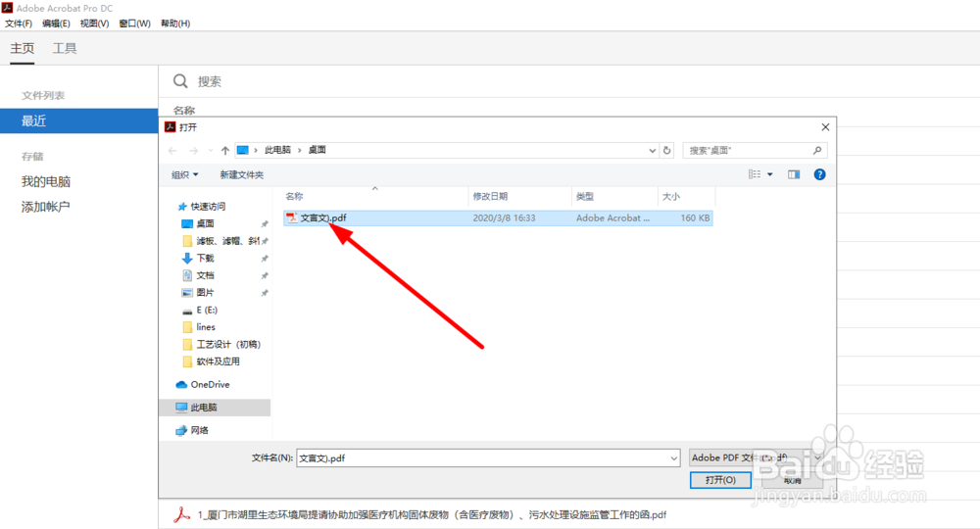Click the 下载 folder arrow icon
The image size is (980, 529).
tap(187, 258)
